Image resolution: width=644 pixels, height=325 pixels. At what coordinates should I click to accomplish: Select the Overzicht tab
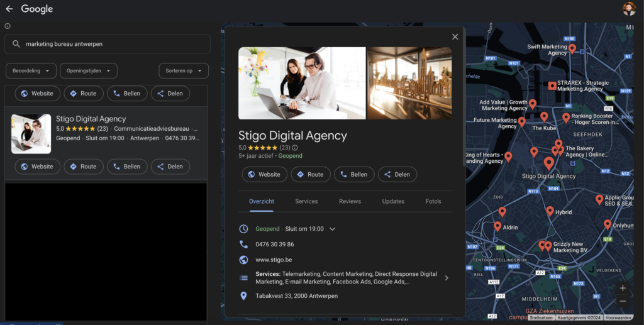click(x=262, y=202)
